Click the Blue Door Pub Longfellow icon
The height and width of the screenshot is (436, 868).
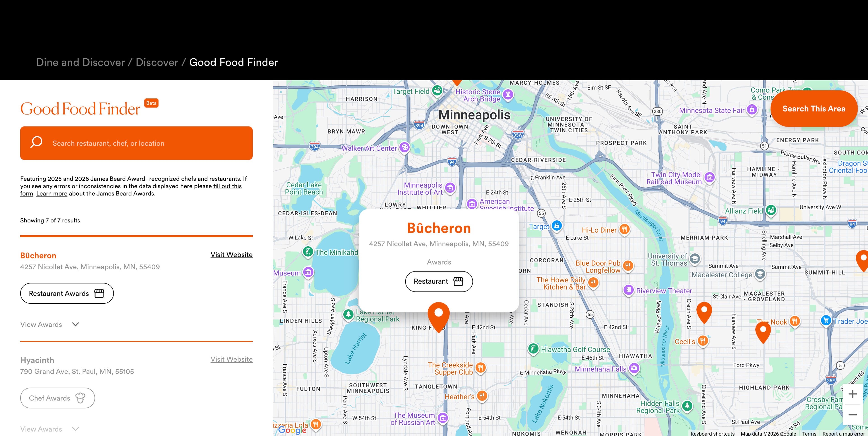tap(628, 266)
